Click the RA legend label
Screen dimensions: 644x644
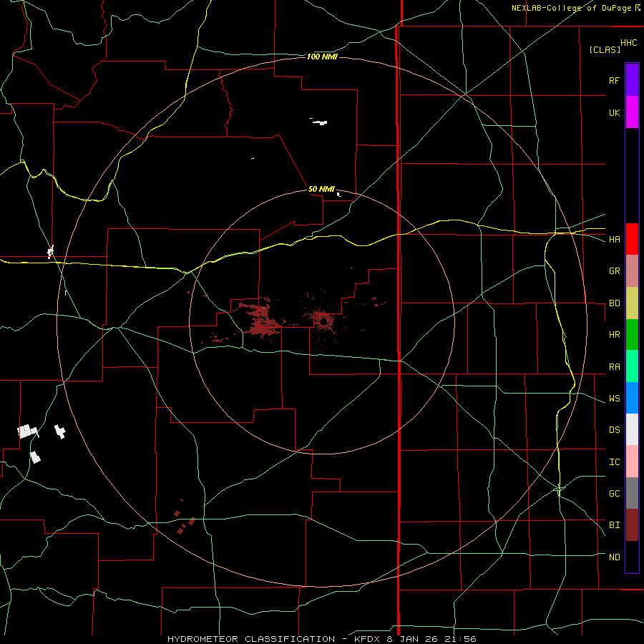click(614, 367)
